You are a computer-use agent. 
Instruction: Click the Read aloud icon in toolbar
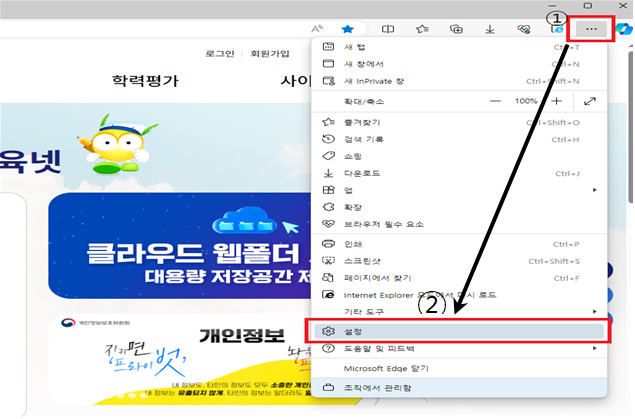(317, 29)
